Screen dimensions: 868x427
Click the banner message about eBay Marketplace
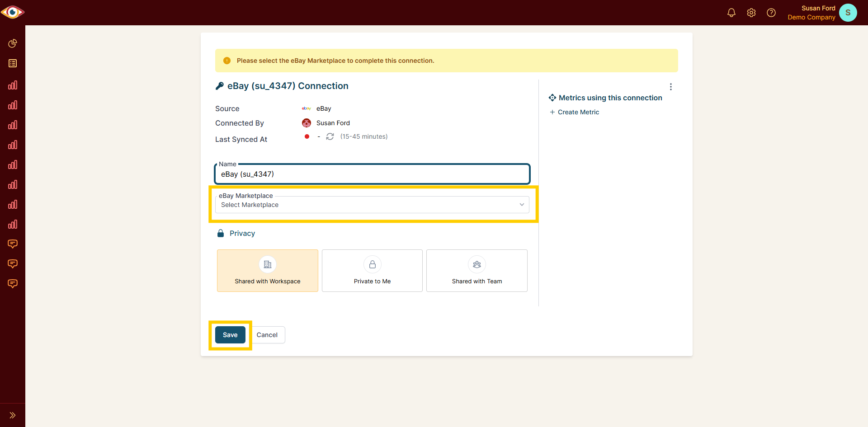coord(335,61)
